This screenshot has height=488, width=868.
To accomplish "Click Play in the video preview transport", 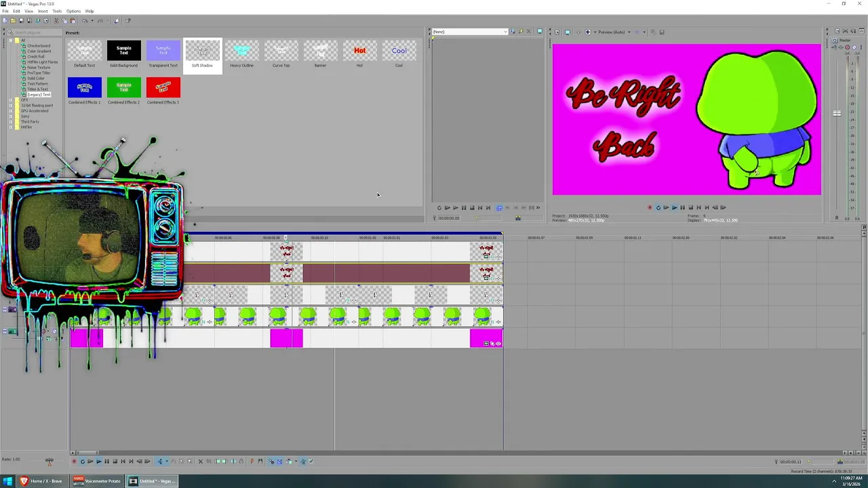I will [x=675, y=207].
